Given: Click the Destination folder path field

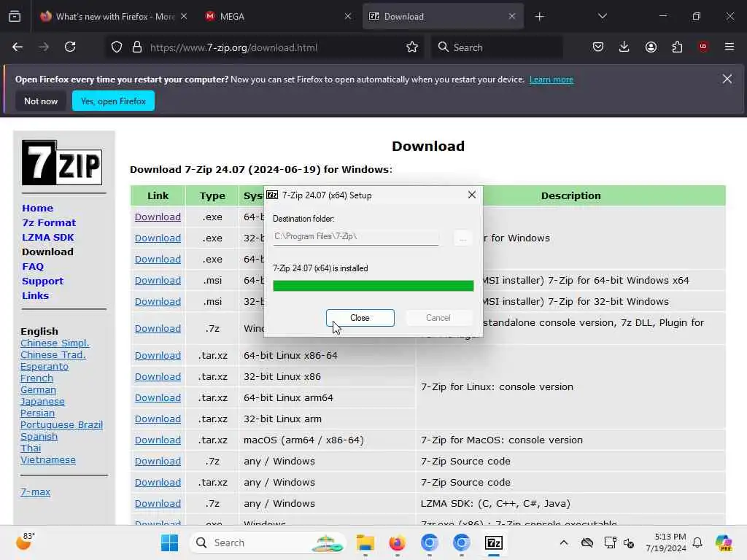Looking at the screenshot, I should [355, 237].
